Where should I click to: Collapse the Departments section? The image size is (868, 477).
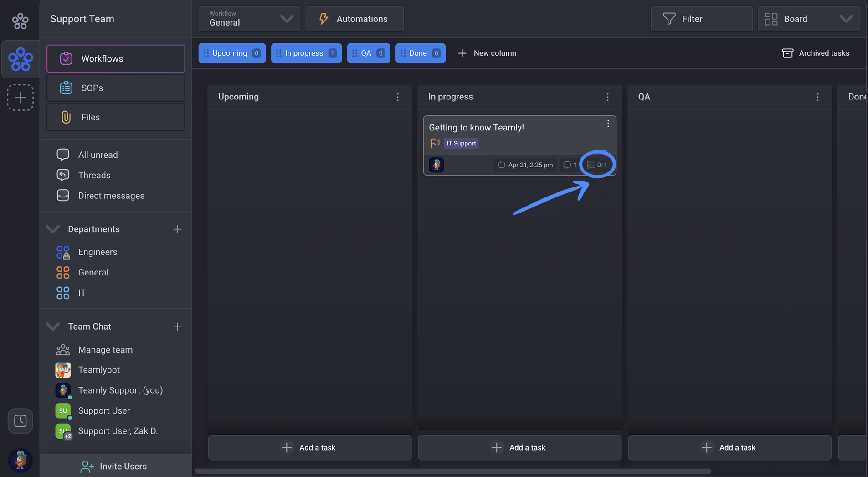pos(53,229)
